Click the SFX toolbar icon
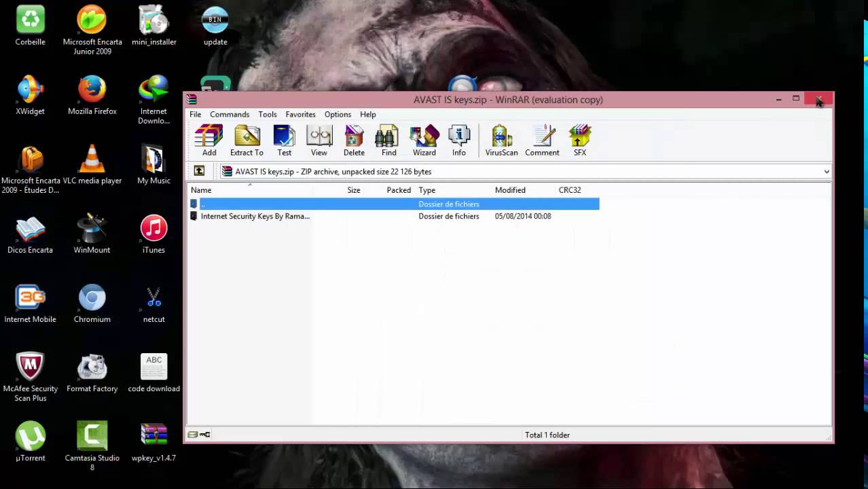The height and width of the screenshot is (489, 868). (580, 141)
